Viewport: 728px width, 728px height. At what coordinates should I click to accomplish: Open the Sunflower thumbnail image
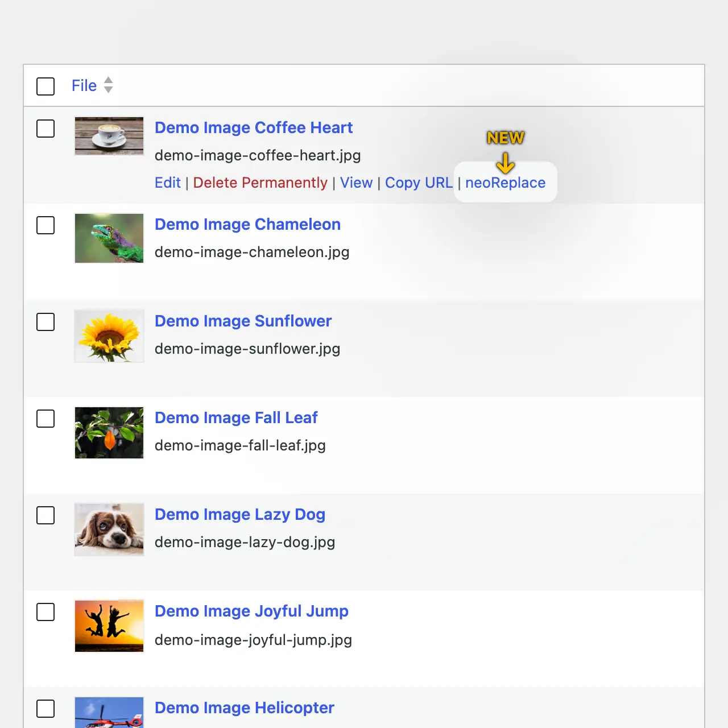[109, 336]
